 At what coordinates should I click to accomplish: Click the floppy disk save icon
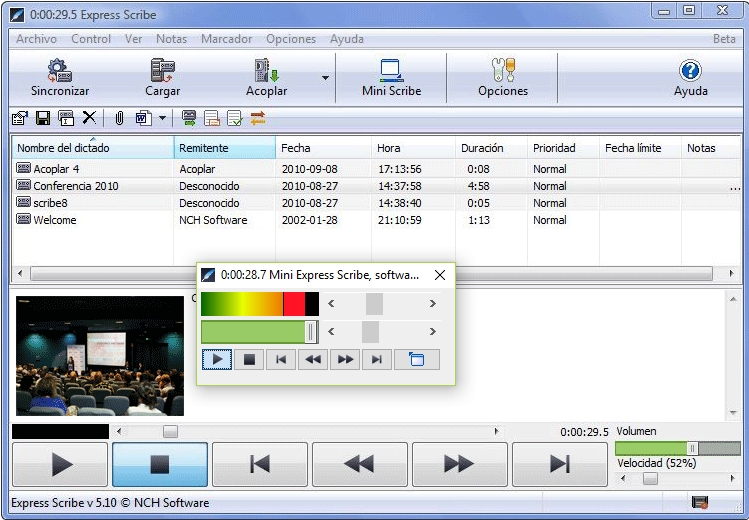pyautogui.click(x=43, y=117)
